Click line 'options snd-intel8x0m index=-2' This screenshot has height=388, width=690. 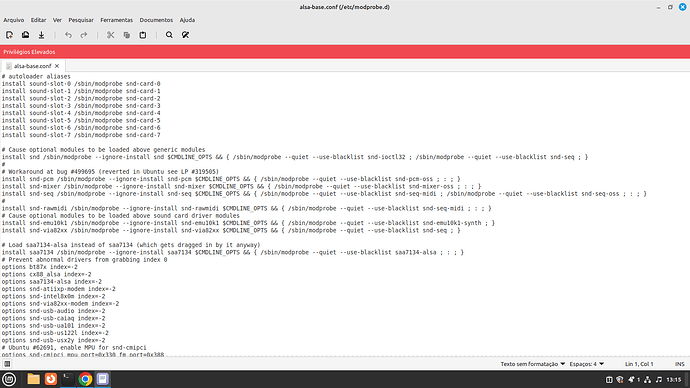click(x=53, y=296)
